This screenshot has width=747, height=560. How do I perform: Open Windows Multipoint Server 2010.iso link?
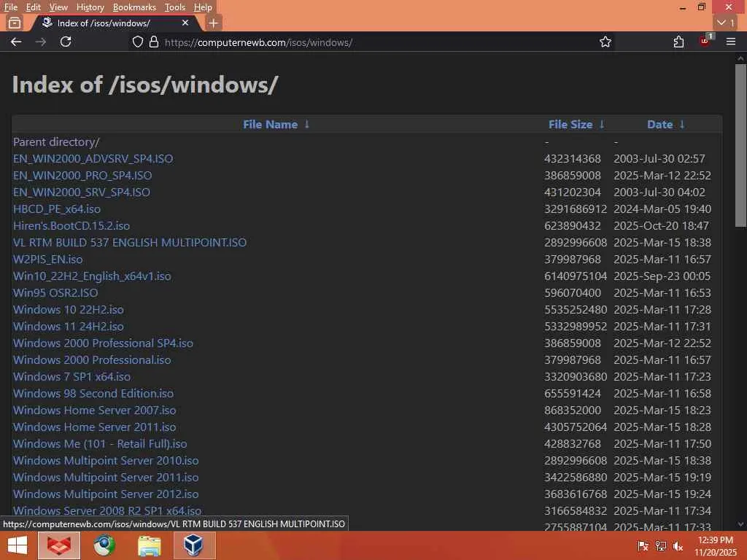click(x=106, y=461)
